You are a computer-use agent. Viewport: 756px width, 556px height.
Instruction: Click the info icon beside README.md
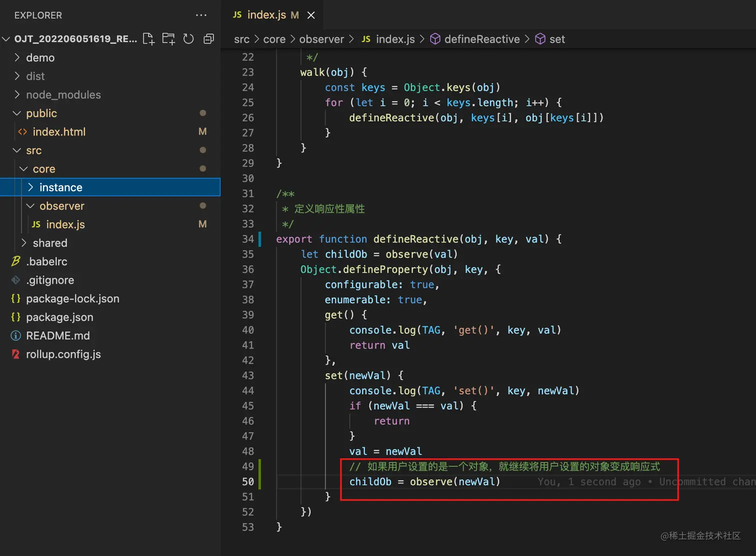coord(16,335)
